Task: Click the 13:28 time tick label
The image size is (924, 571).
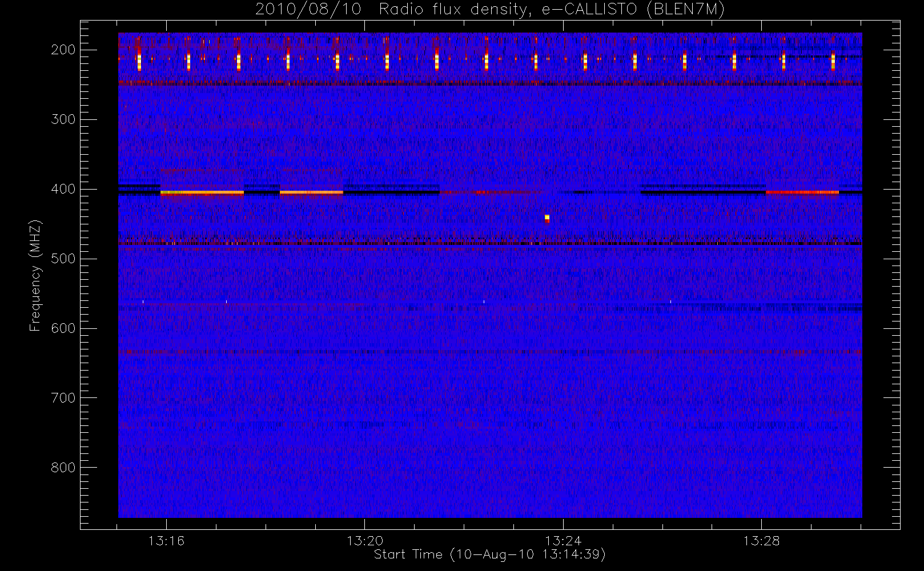Action: pyautogui.click(x=761, y=541)
